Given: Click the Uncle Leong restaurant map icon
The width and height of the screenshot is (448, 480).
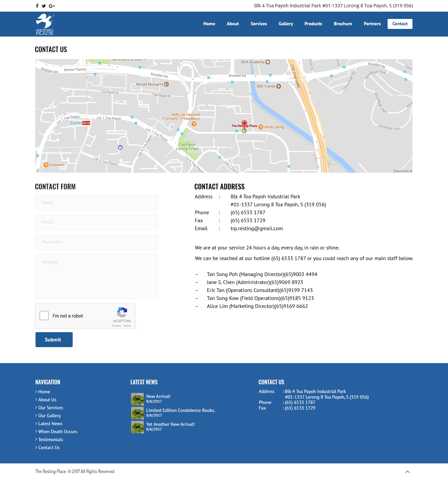Looking at the screenshot, I should [x=261, y=127].
